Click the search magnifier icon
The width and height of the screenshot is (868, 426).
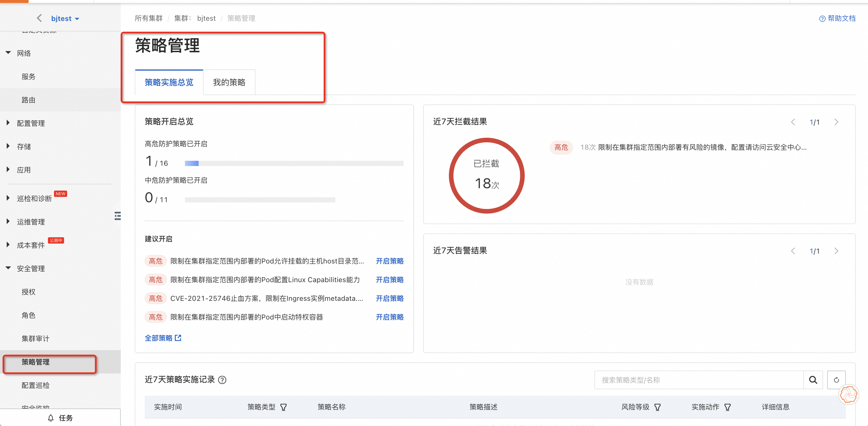click(813, 380)
